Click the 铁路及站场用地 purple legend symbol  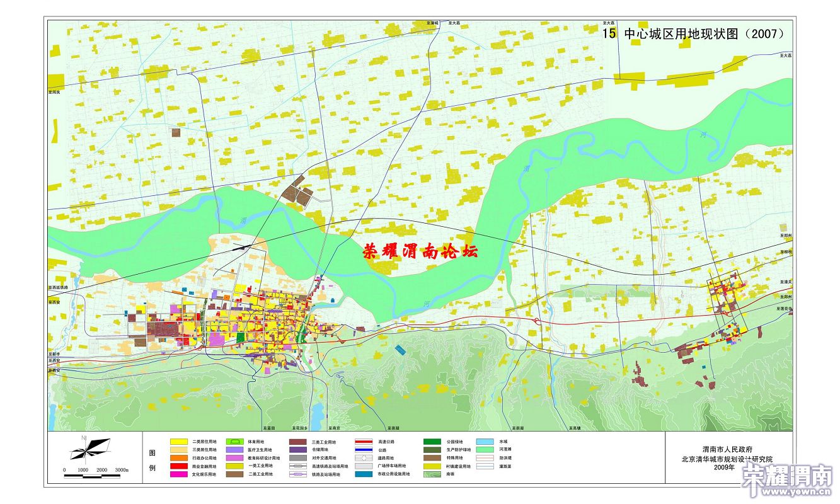pyautogui.click(x=297, y=474)
